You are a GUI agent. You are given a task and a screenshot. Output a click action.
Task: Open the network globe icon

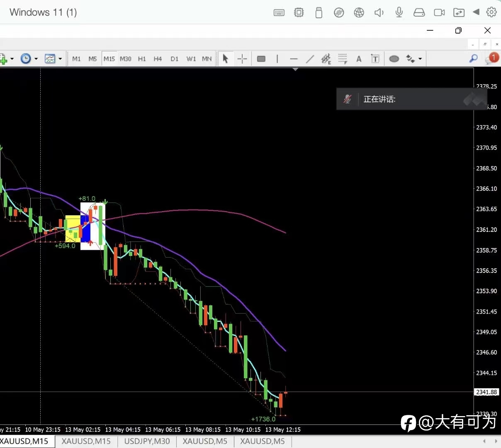pyautogui.click(x=359, y=12)
